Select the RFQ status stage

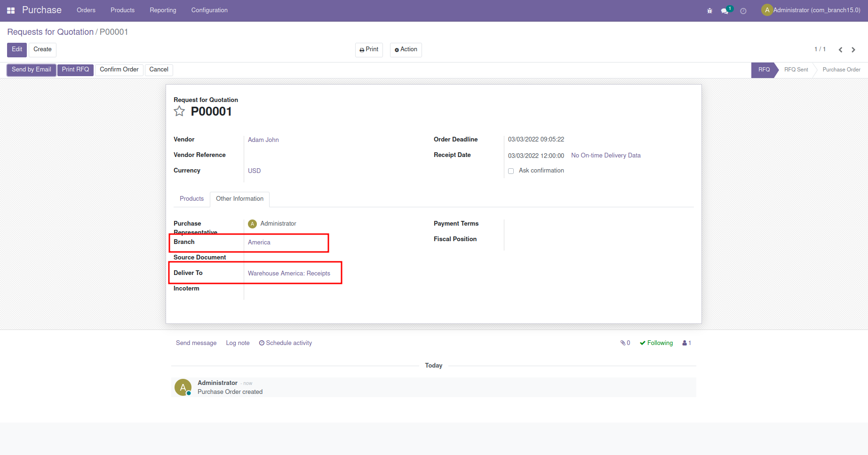coord(764,70)
